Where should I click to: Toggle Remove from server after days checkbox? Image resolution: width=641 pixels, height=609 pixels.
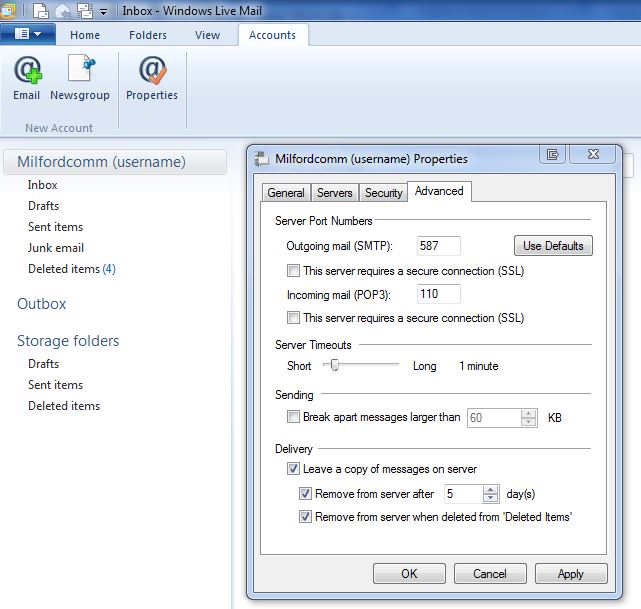click(x=305, y=494)
